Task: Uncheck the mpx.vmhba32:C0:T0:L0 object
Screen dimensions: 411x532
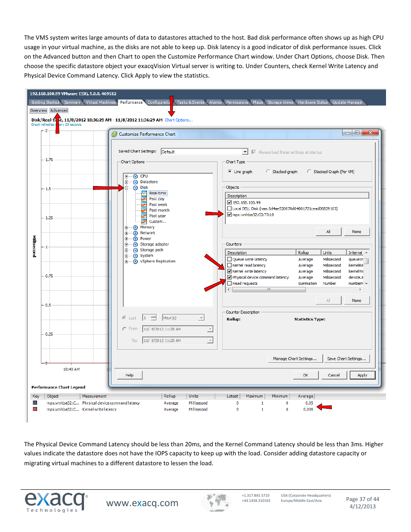Action: pos(230,215)
